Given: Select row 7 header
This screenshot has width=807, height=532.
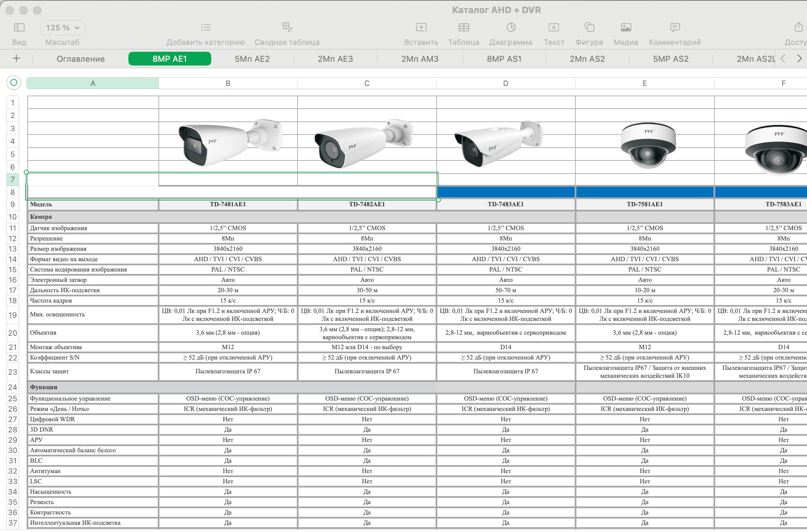Looking at the screenshot, I should coord(13,179).
